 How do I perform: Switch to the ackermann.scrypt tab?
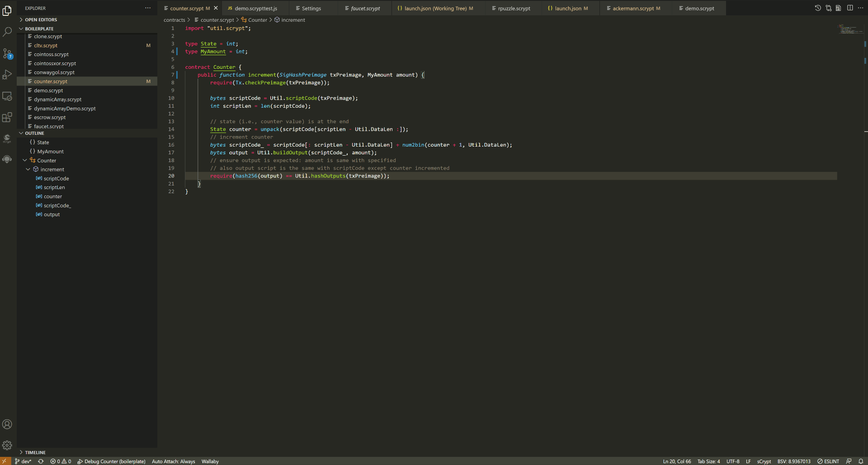click(x=636, y=8)
